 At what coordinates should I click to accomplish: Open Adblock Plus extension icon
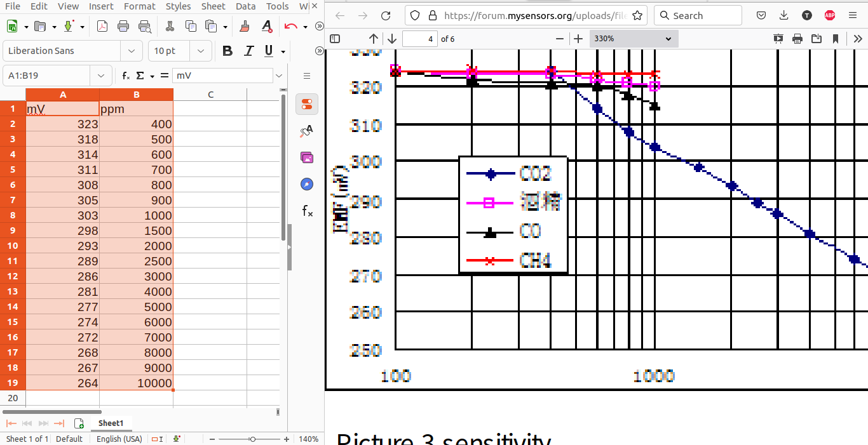tap(829, 15)
